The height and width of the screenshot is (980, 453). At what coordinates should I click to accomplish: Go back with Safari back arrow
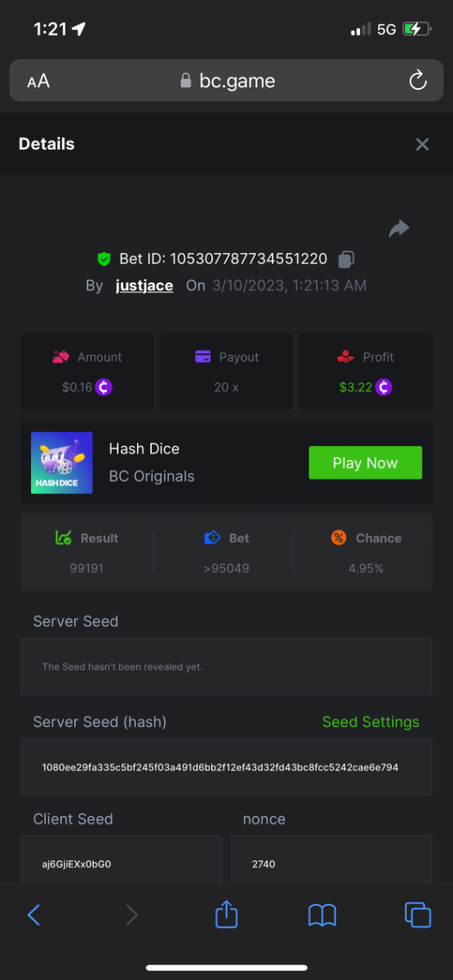33,915
